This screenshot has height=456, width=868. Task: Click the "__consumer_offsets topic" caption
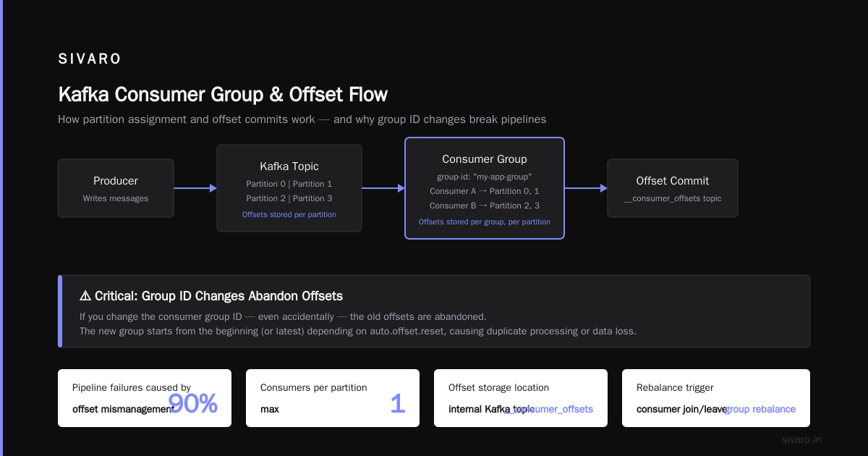coord(673,198)
